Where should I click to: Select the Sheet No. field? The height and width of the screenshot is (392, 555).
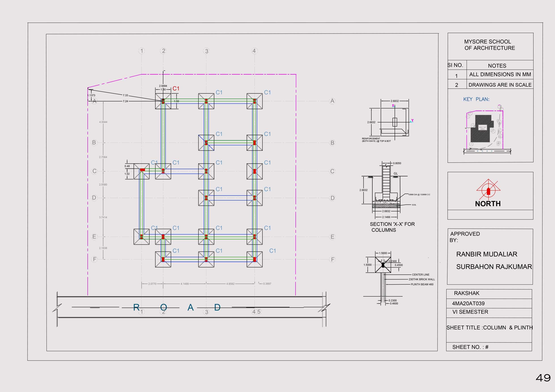point(470,347)
